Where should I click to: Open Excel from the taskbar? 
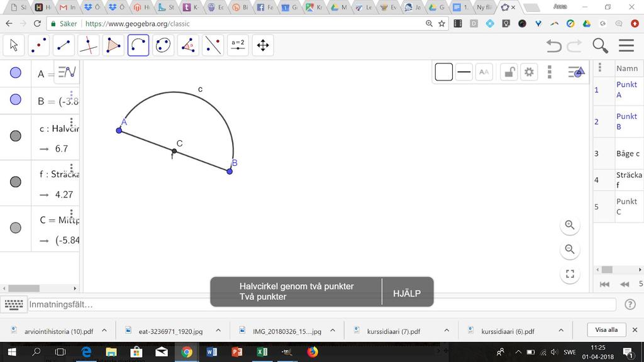262,352
